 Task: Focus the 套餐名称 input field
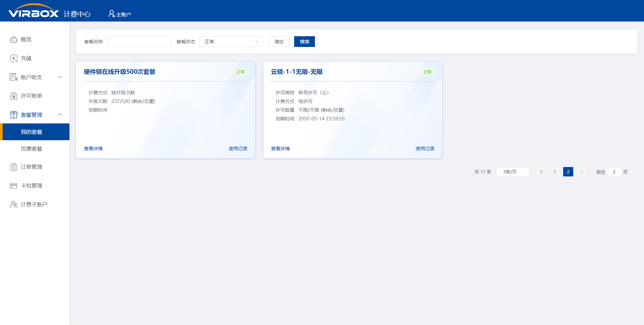(x=139, y=42)
